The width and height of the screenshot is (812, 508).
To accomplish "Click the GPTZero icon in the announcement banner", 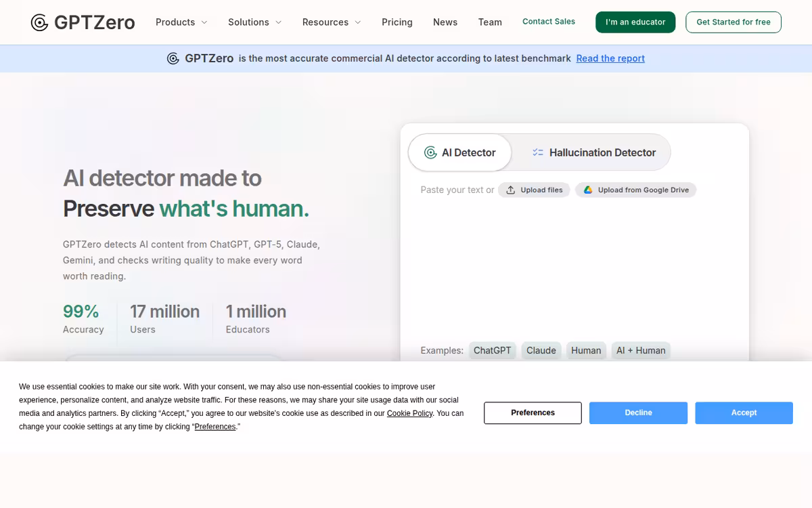I will coord(173,58).
